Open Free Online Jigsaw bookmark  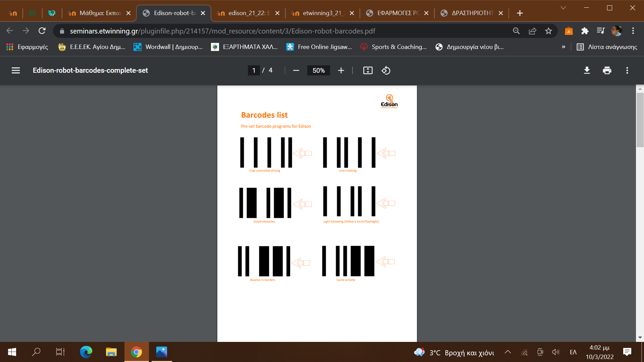[319, 47]
